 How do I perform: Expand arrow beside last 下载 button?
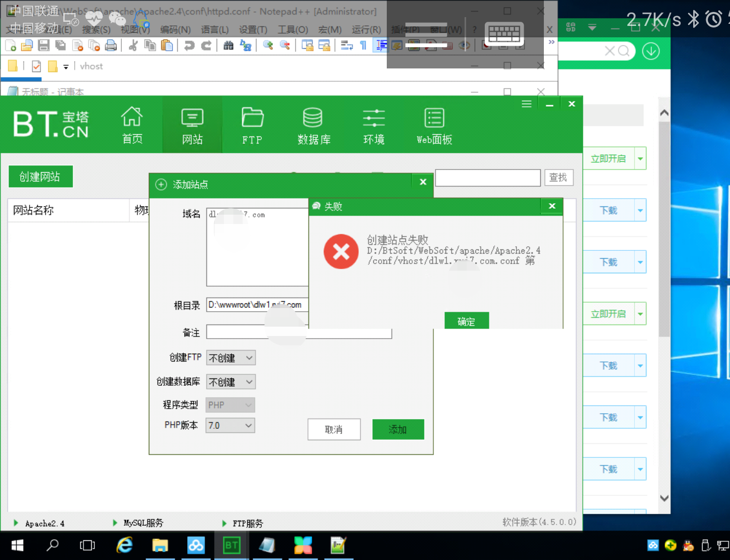coord(640,469)
